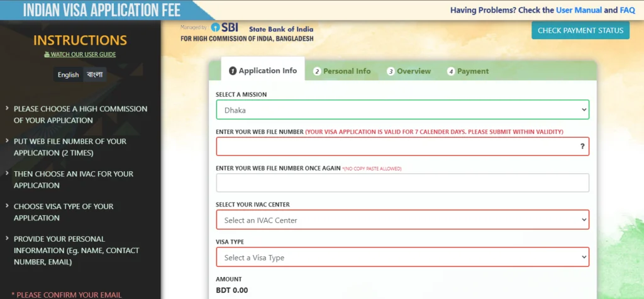Click instruction 'Choose visa type of your application'

coord(64,212)
